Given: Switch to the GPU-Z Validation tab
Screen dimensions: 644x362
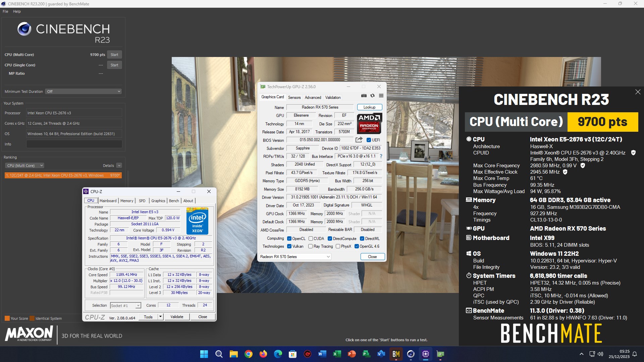Looking at the screenshot, I should (x=333, y=98).
